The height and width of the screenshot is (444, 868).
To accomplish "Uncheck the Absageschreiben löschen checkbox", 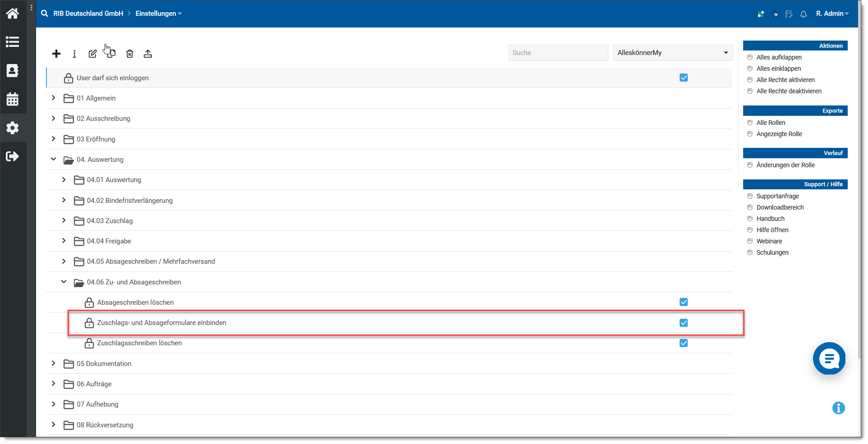I will click(x=684, y=302).
